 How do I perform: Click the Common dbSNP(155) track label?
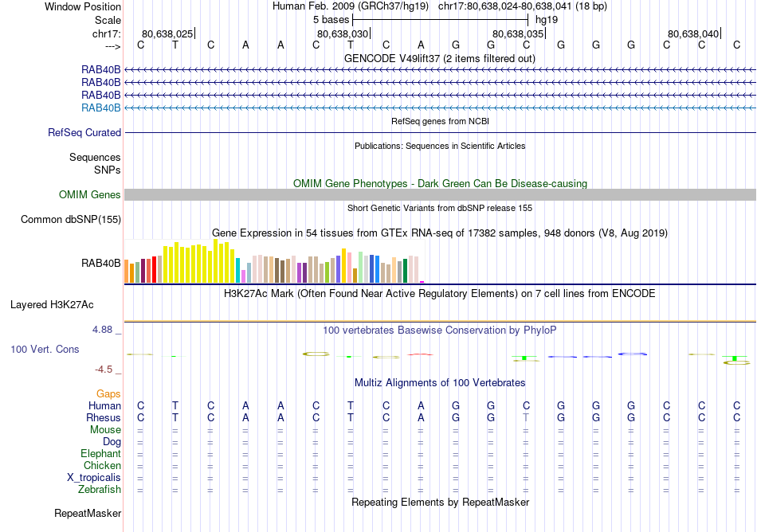tap(71, 220)
